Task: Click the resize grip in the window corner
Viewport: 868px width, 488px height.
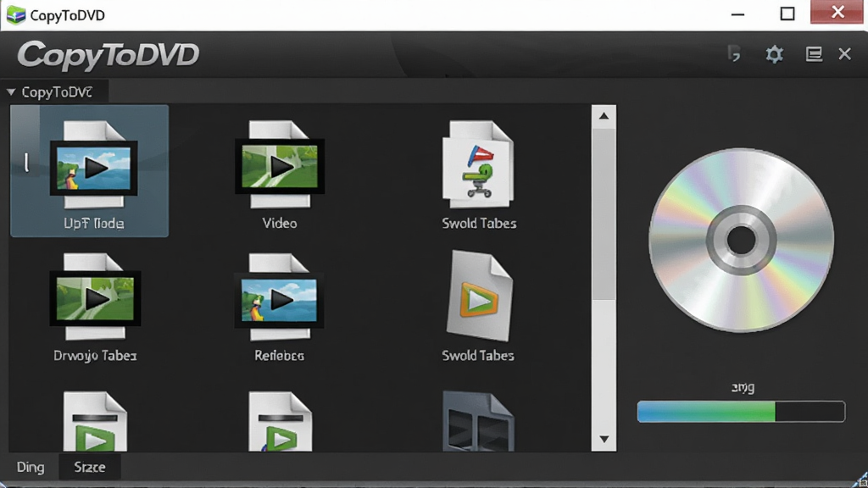Action: [x=860, y=480]
